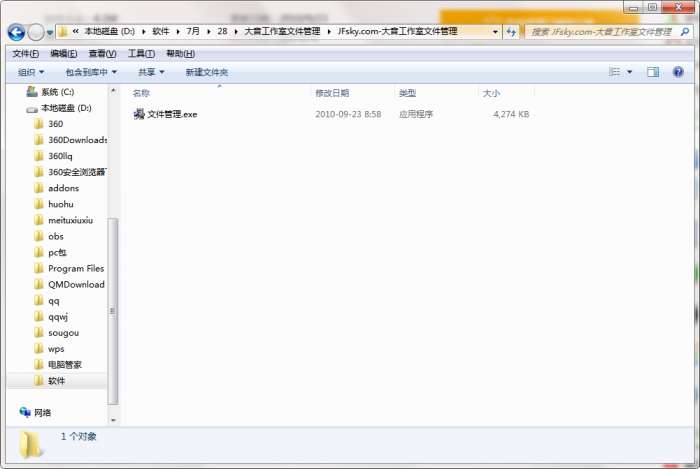Expand the 共享 dropdown

tap(151, 72)
